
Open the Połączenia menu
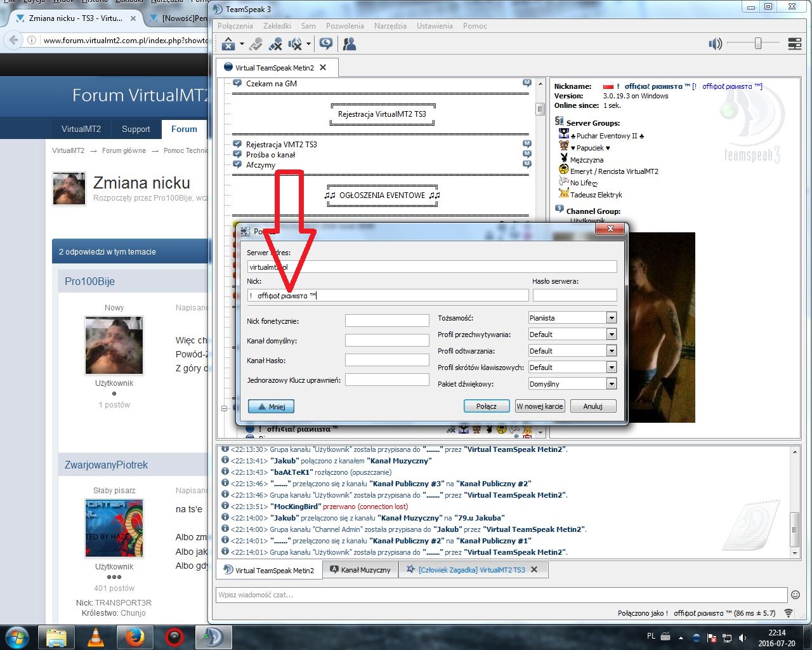pos(235,26)
